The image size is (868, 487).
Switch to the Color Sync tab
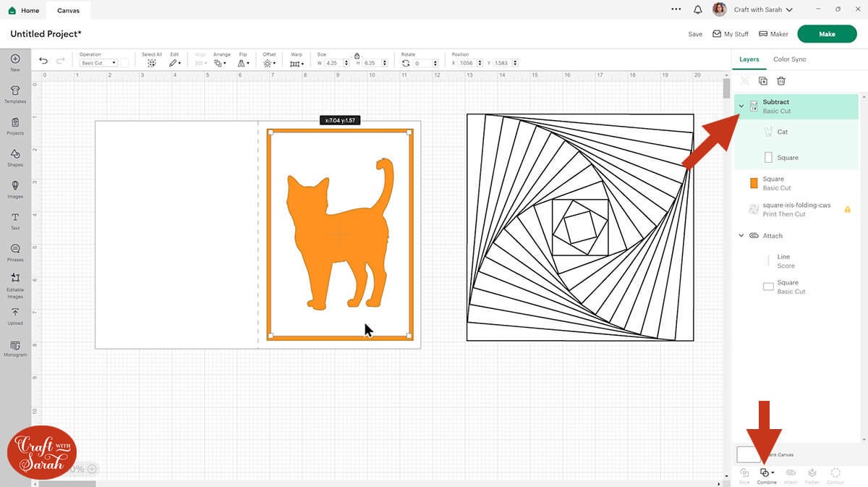point(789,59)
